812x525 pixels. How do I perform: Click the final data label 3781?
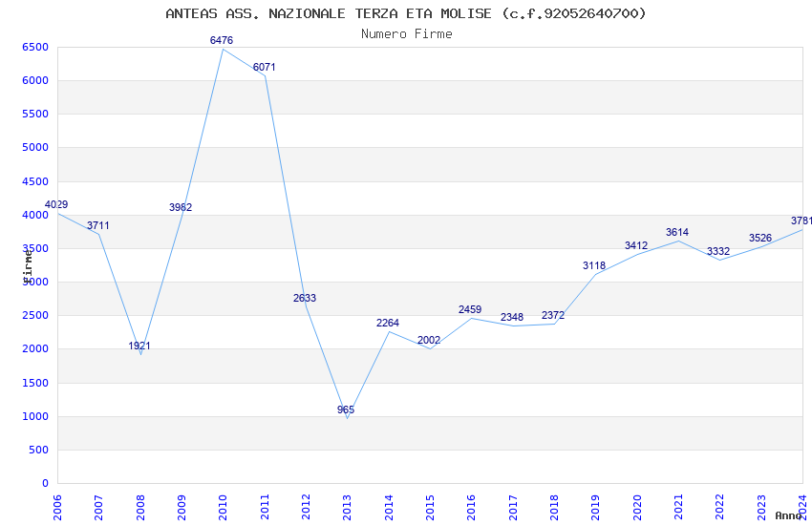801,220
